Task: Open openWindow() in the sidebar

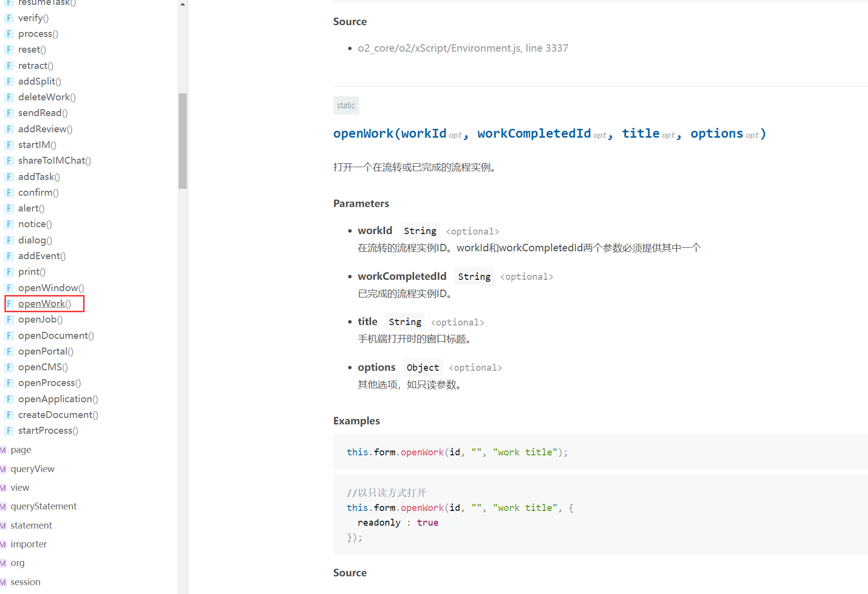Action: pos(51,288)
